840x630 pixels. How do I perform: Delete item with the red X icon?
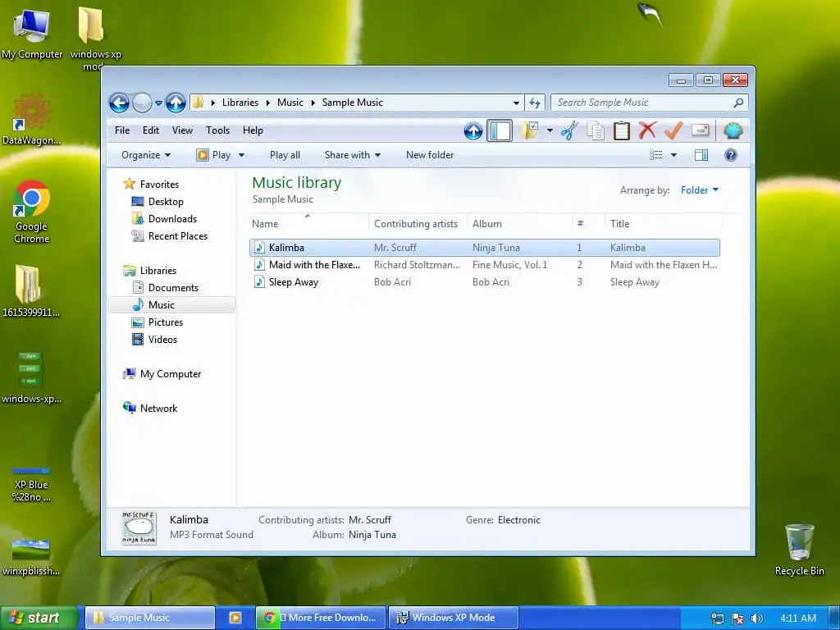point(647,130)
